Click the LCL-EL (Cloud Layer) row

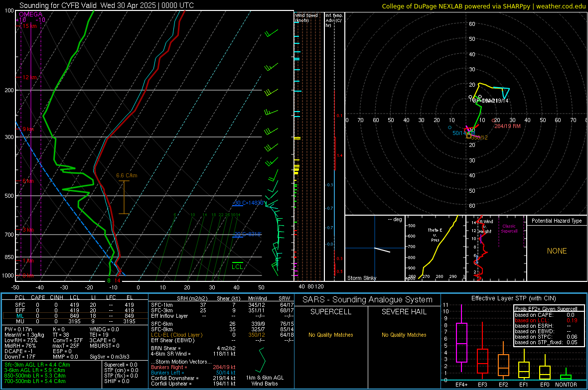click(222, 335)
